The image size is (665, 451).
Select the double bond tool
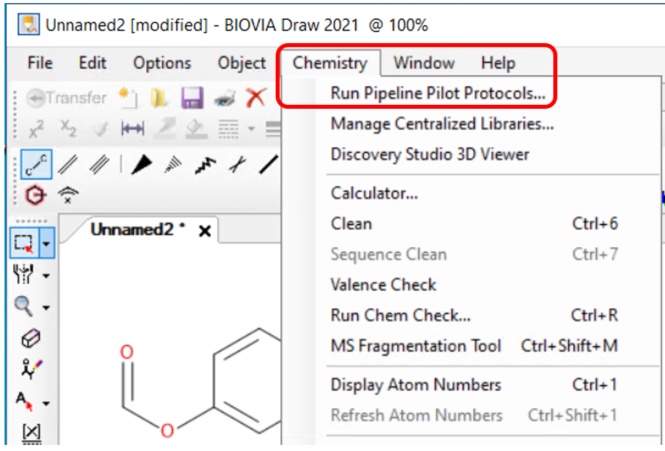tap(68, 165)
